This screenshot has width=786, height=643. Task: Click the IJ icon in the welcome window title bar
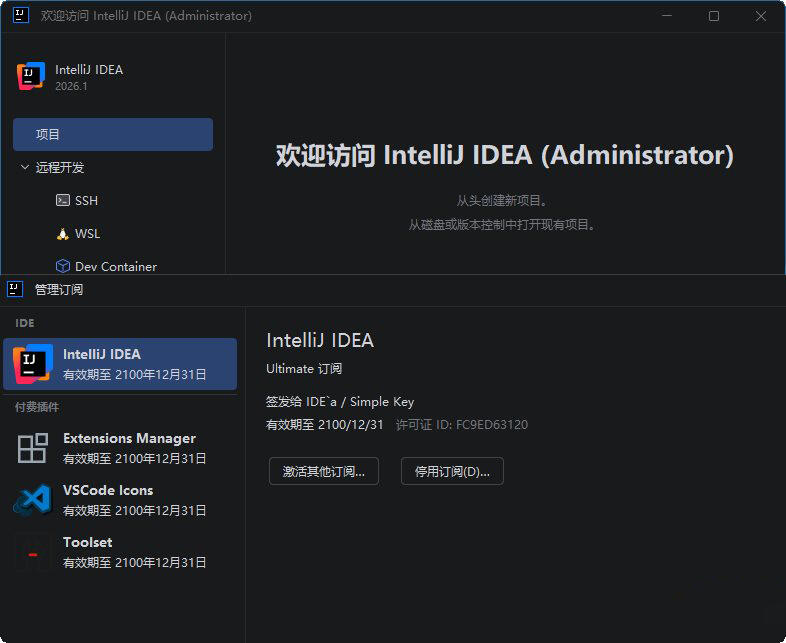(x=21, y=15)
